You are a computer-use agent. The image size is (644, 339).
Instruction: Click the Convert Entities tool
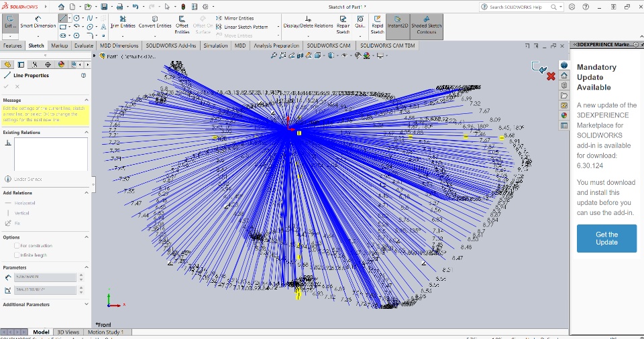155,22
